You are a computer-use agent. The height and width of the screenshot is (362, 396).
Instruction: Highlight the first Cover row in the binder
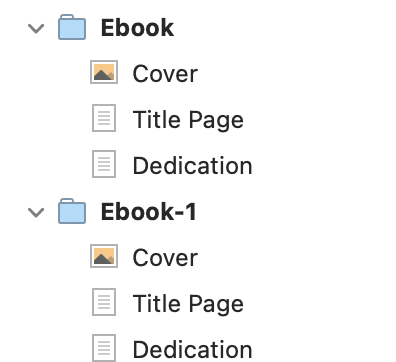[x=198, y=72]
